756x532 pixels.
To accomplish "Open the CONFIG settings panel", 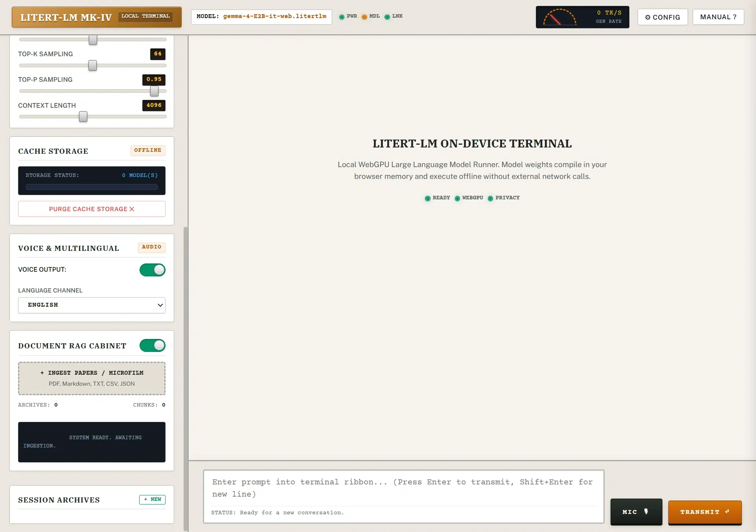I will coord(662,17).
